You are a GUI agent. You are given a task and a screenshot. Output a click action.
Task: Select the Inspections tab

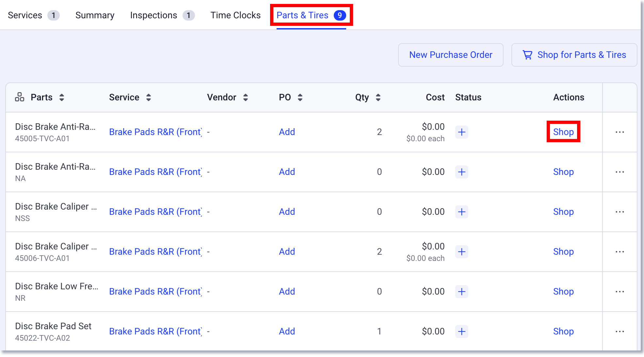click(153, 15)
